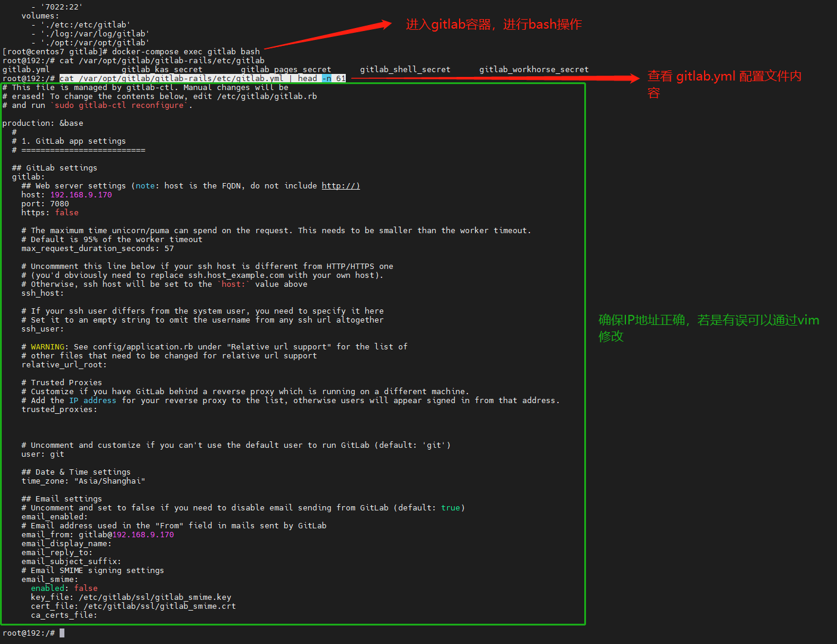Click the host IP value 192.168.9.170
Viewport: 837px width, 644px height.
pyautogui.click(x=81, y=195)
